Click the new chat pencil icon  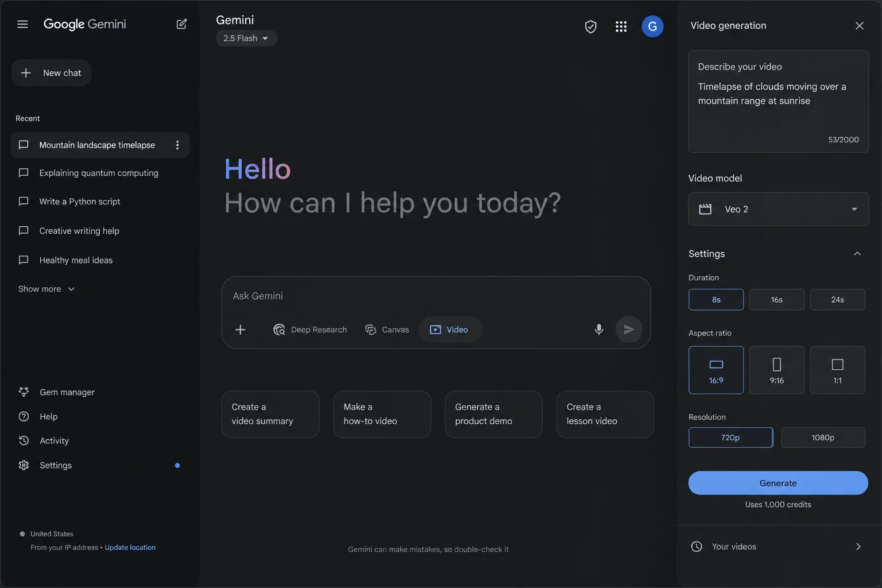[181, 24]
